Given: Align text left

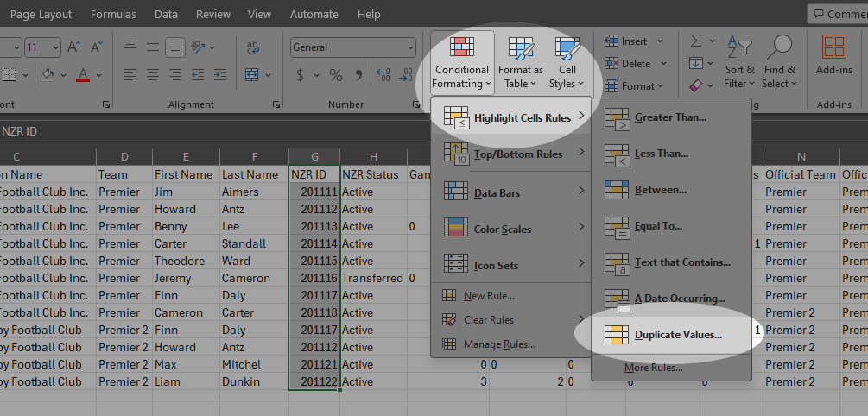Looking at the screenshot, I should coord(130,74).
